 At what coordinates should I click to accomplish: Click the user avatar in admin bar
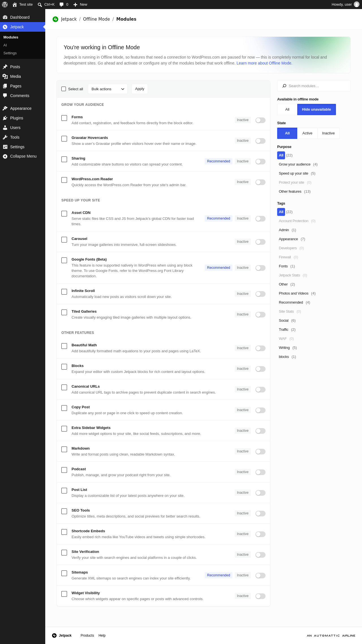point(357,5)
